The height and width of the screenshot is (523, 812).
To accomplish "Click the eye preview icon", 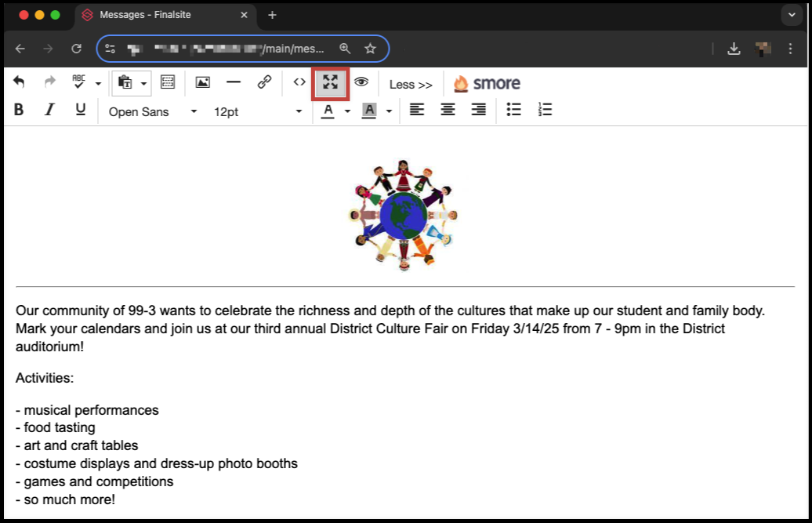I will click(x=361, y=82).
